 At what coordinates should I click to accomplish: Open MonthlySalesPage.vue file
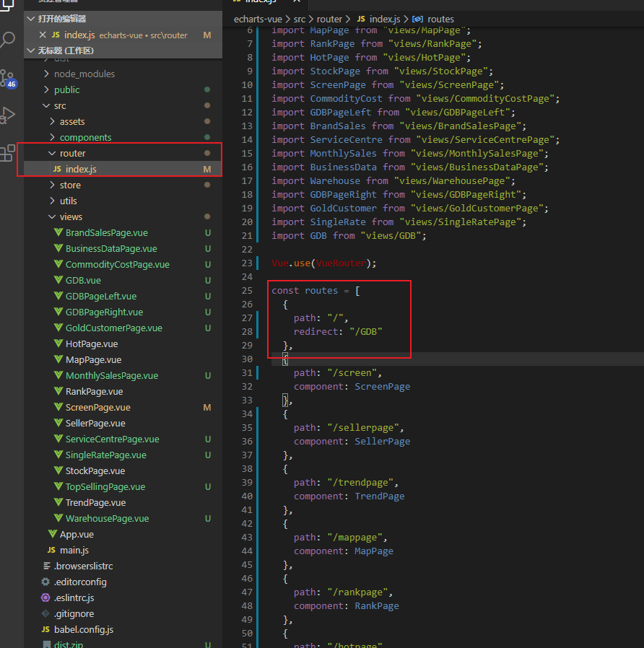123,376
